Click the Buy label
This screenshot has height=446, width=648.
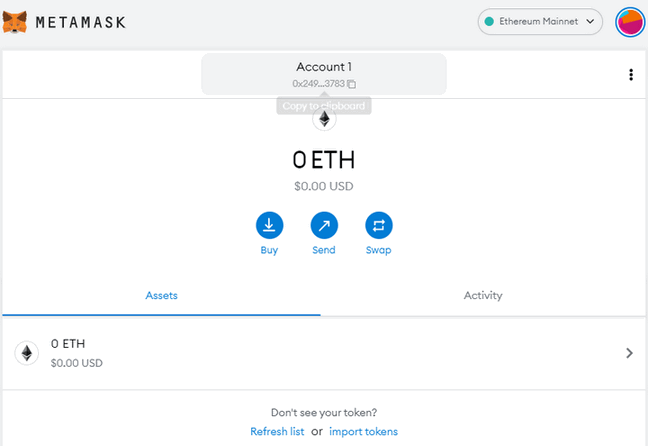269,250
